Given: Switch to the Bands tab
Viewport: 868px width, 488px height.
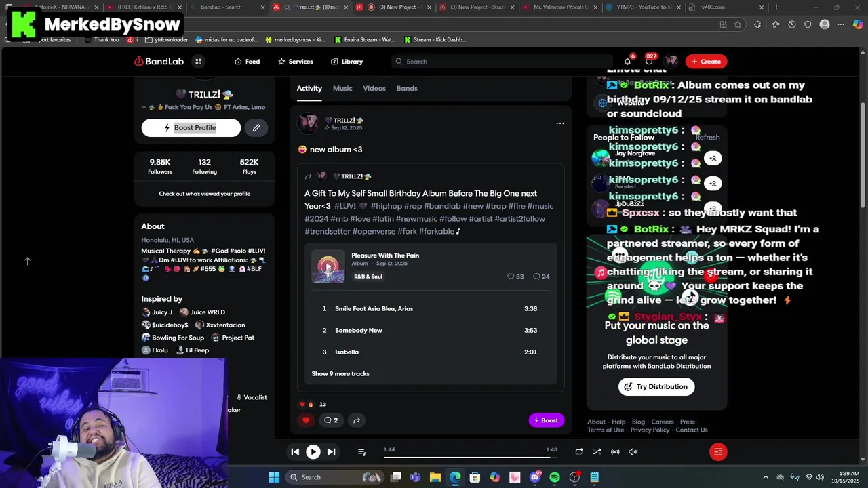Looking at the screenshot, I should pyautogui.click(x=407, y=89).
